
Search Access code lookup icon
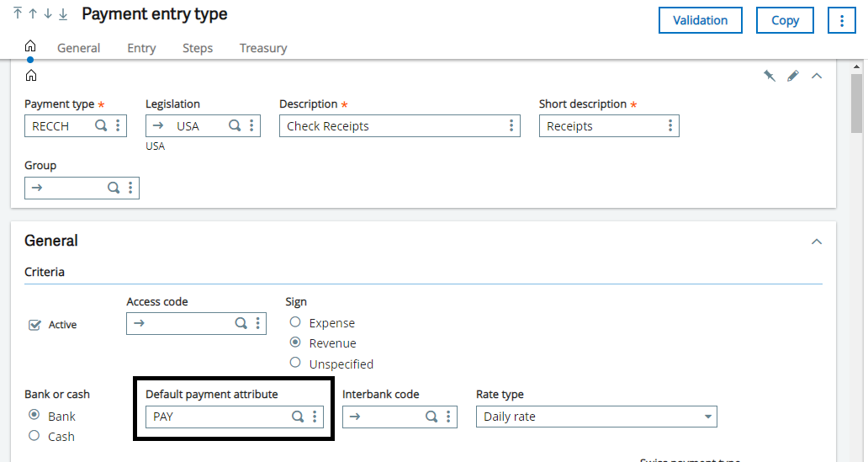[241, 323]
